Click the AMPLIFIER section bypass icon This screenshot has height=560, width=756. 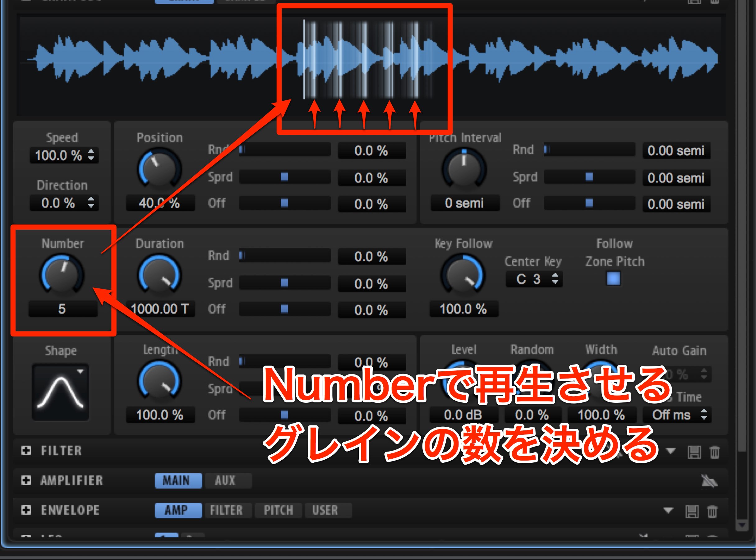709,481
